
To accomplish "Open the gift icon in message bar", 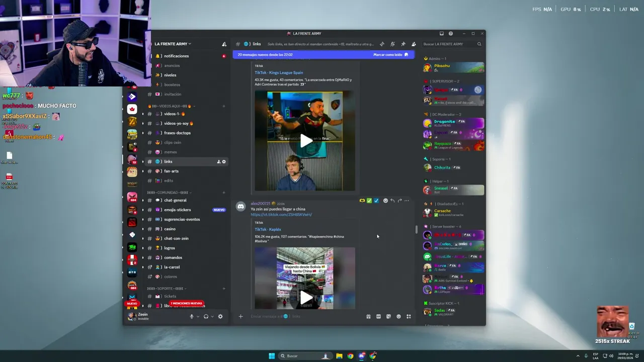I will pyautogui.click(x=368, y=316).
